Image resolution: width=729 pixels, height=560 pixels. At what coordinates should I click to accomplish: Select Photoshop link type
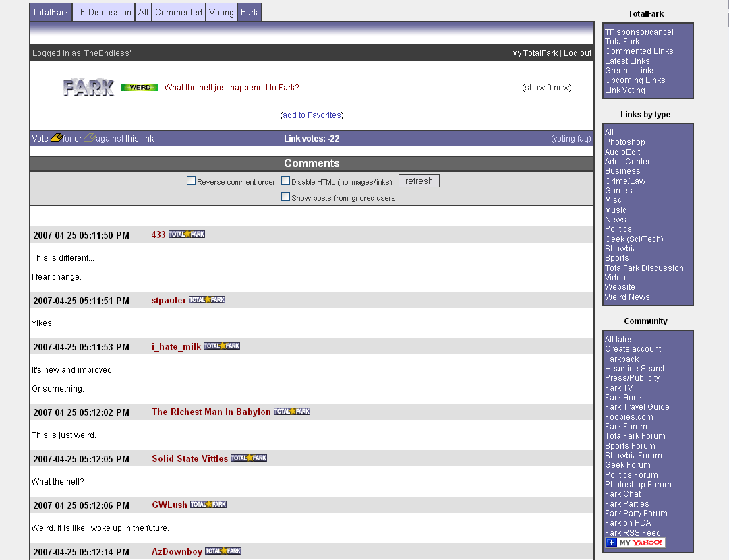click(x=625, y=142)
